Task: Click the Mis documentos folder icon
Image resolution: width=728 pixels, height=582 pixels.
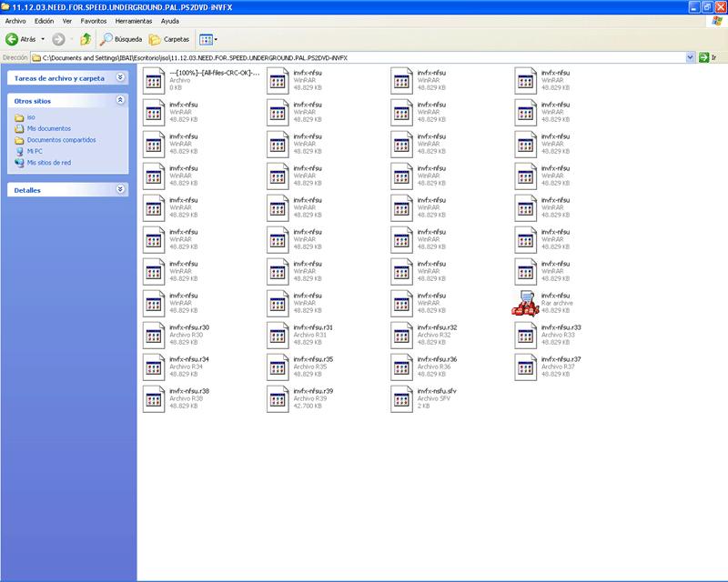Action: coord(19,128)
